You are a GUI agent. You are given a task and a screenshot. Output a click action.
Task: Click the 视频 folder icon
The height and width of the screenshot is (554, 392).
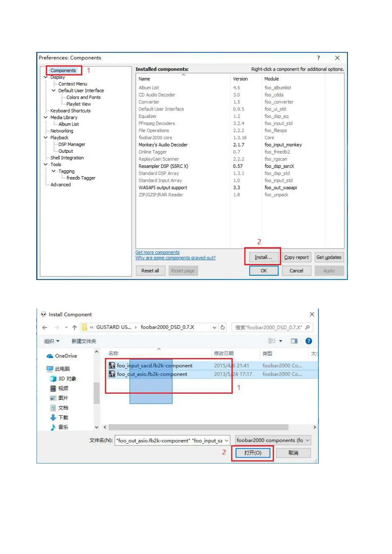pos(53,389)
